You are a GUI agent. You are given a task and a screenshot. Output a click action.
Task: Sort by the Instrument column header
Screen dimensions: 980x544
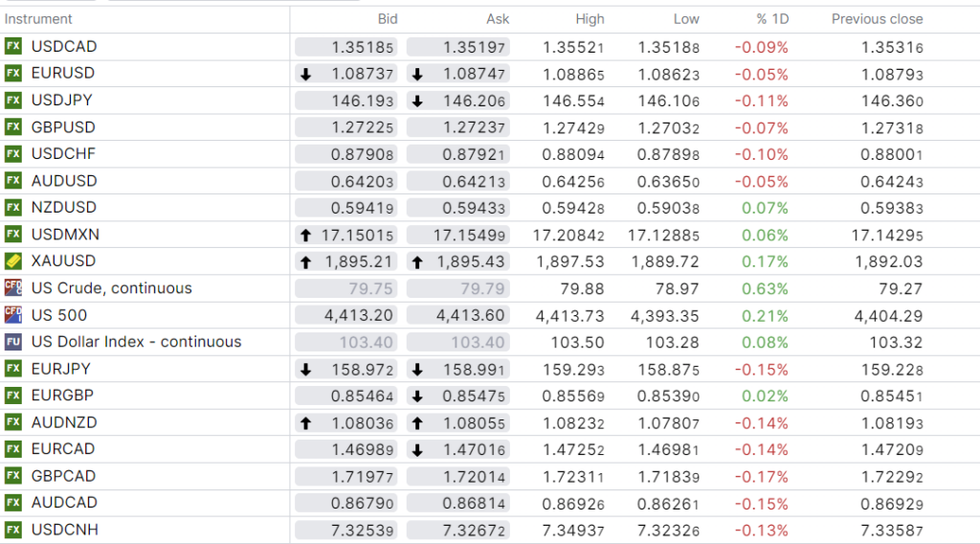pyautogui.click(x=38, y=19)
